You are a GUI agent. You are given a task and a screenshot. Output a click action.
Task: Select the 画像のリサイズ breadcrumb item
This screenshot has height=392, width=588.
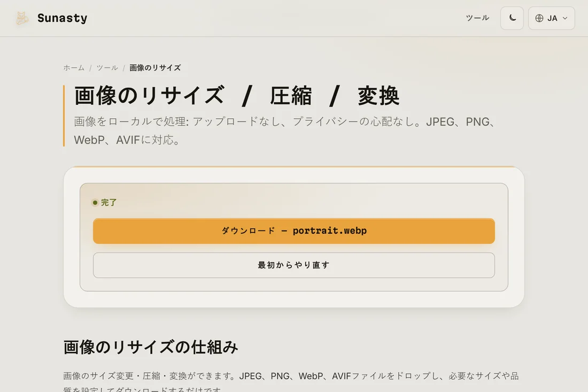155,68
